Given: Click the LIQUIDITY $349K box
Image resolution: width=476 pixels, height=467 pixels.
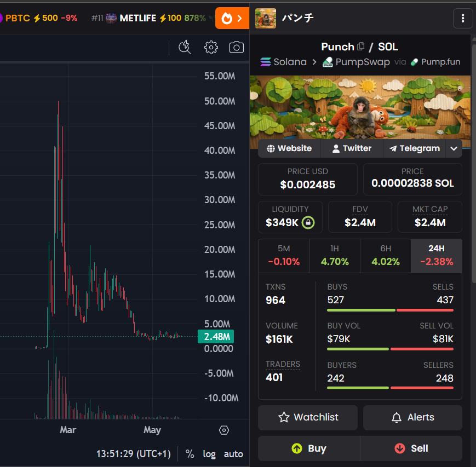Looking at the screenshot, I should [290, 217].
